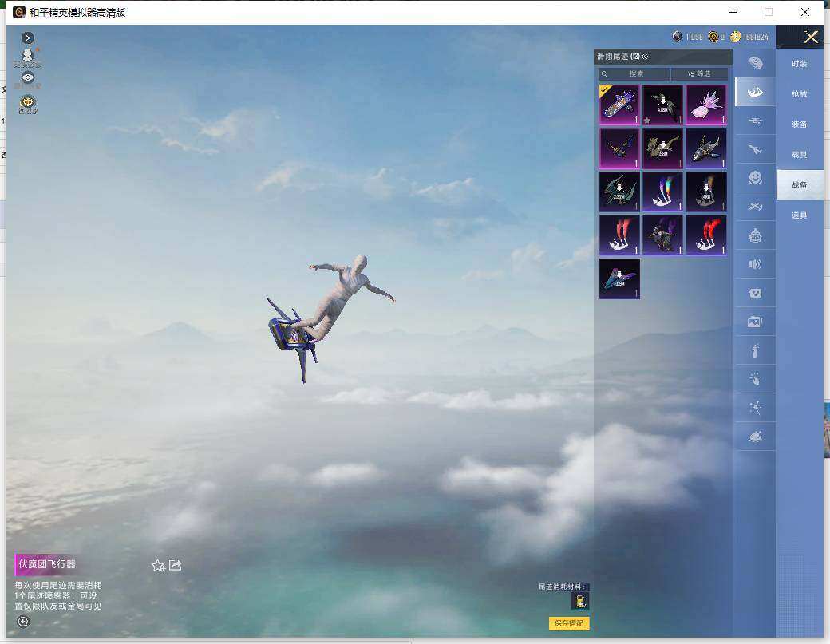Select the rainbow smoke trail thumbnail
830x644 pixels.
(662, 192)
